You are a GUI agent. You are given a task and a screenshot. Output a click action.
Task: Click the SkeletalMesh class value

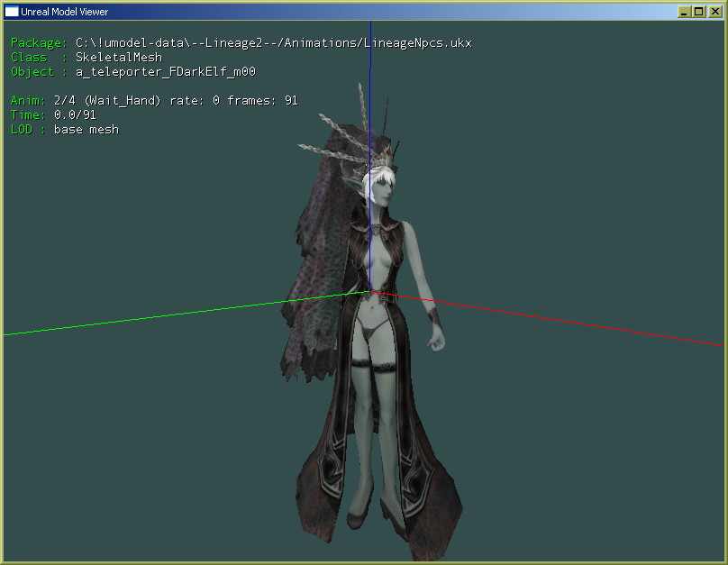click(119, 58)
